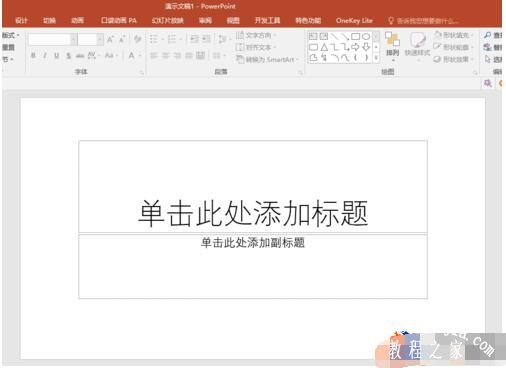
Task: Click the slide title placeholder 单击此处添加标题
Action: (253, 213)
